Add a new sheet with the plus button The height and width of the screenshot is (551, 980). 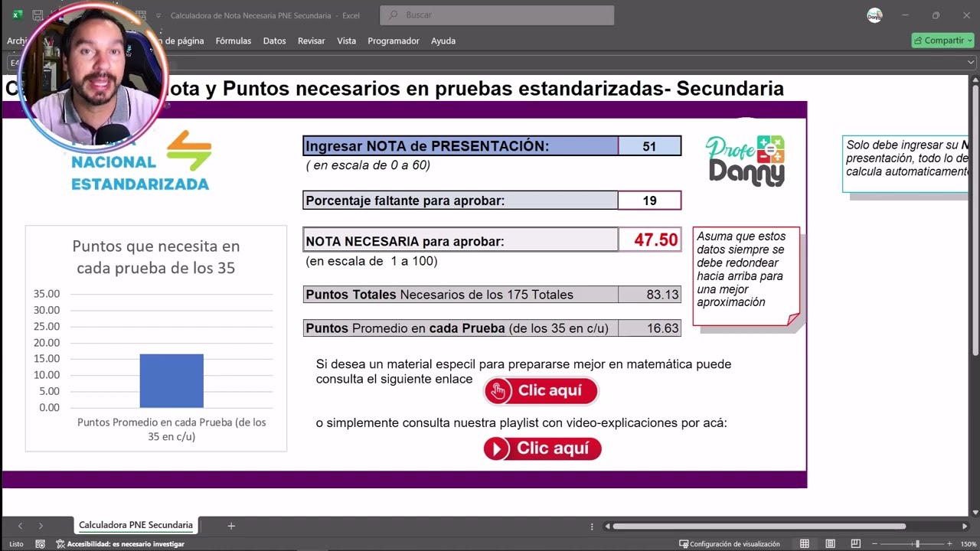click(231, 526)
